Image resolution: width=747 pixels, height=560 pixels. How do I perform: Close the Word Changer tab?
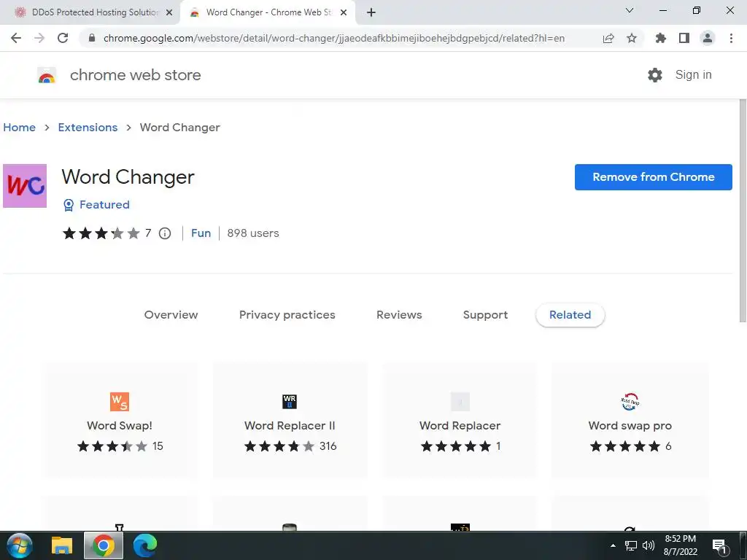tap(344, 13)
